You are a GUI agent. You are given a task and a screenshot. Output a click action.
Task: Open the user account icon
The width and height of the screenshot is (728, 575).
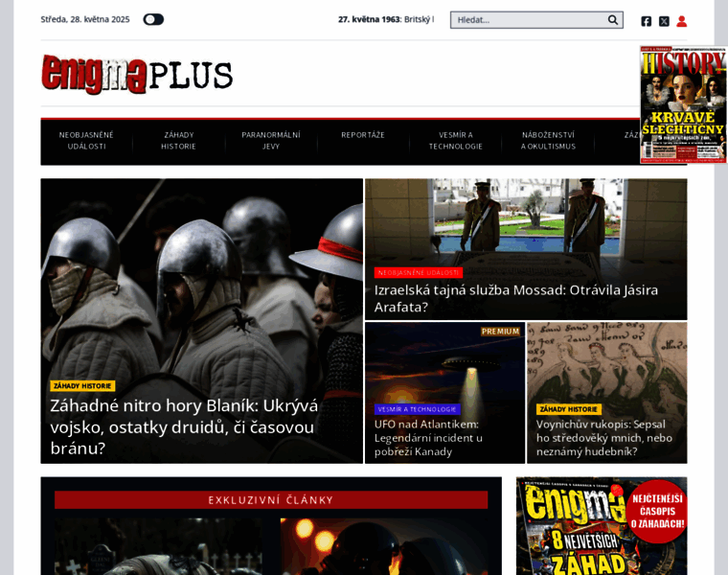tap(682, 21)
